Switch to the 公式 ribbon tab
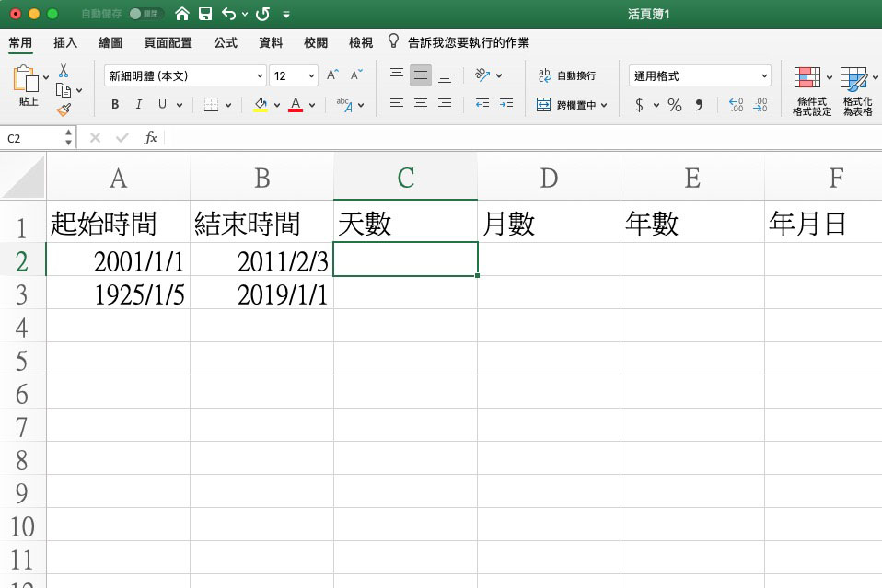This screenshot has width=882, height=588. 224,41
